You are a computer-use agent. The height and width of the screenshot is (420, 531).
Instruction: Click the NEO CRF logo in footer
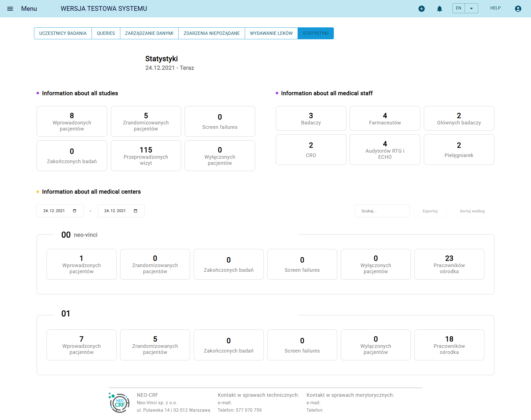[119, 403]
